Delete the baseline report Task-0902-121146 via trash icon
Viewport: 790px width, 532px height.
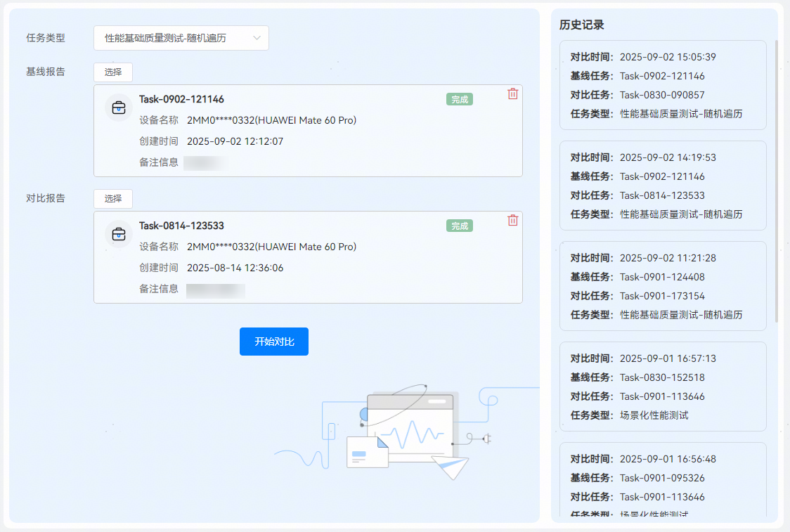tap(512, 94)
